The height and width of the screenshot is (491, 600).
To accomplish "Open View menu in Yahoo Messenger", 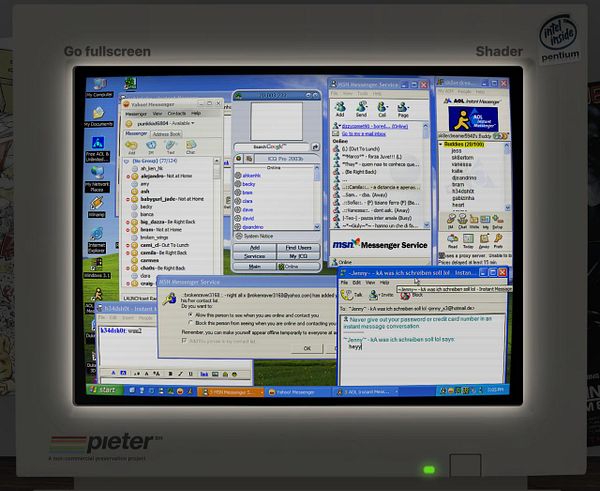I will [x=157, y=114].
